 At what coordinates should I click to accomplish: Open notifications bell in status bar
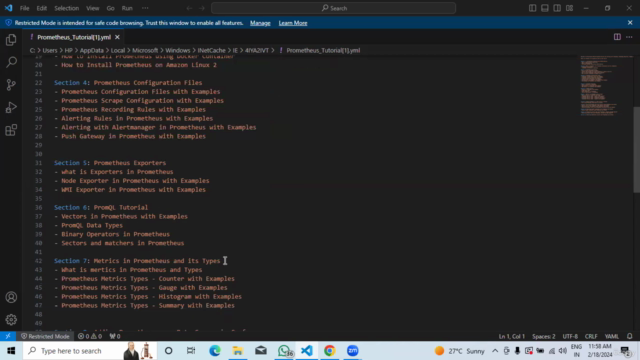pos(630,336)
